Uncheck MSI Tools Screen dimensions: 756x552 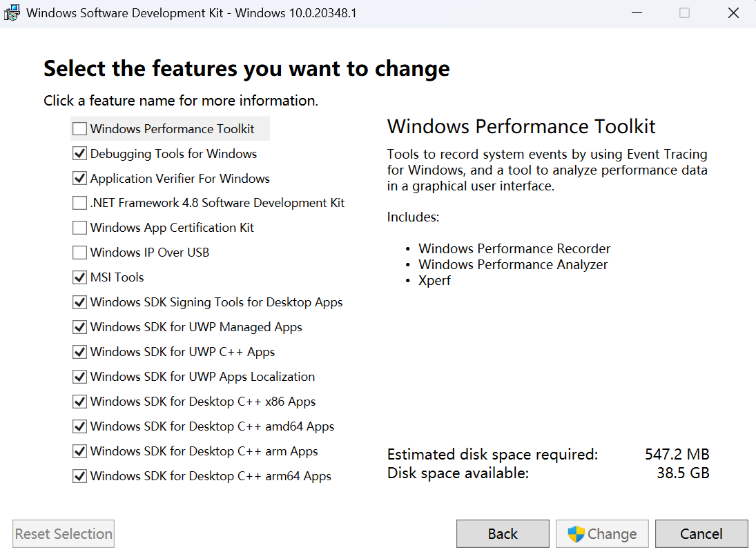[79, 277]
